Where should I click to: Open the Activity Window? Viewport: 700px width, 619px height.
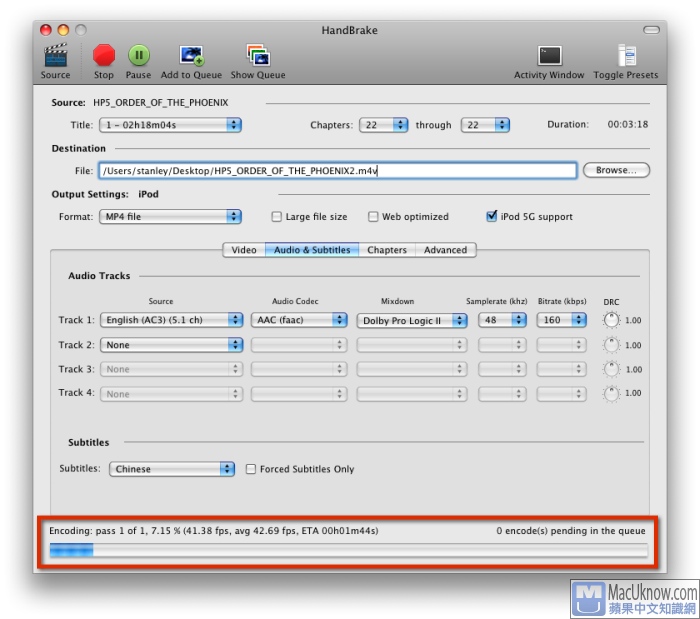(x=549, y=55)
